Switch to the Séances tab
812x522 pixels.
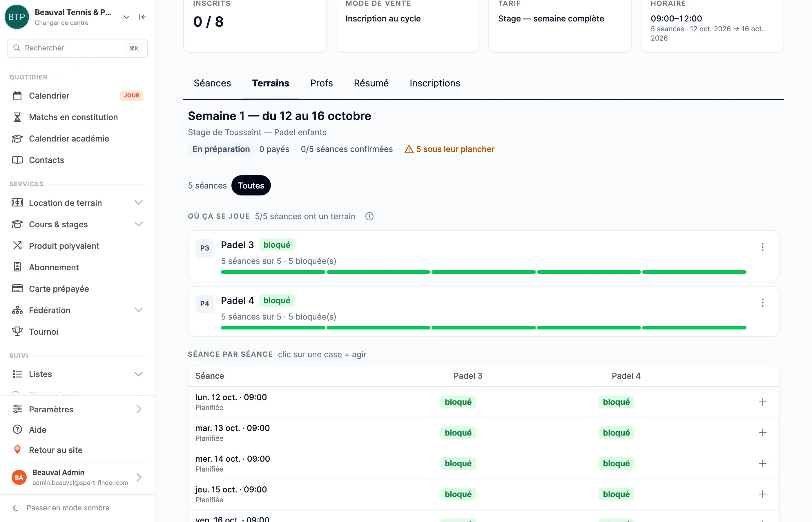[x=212, y=83]
